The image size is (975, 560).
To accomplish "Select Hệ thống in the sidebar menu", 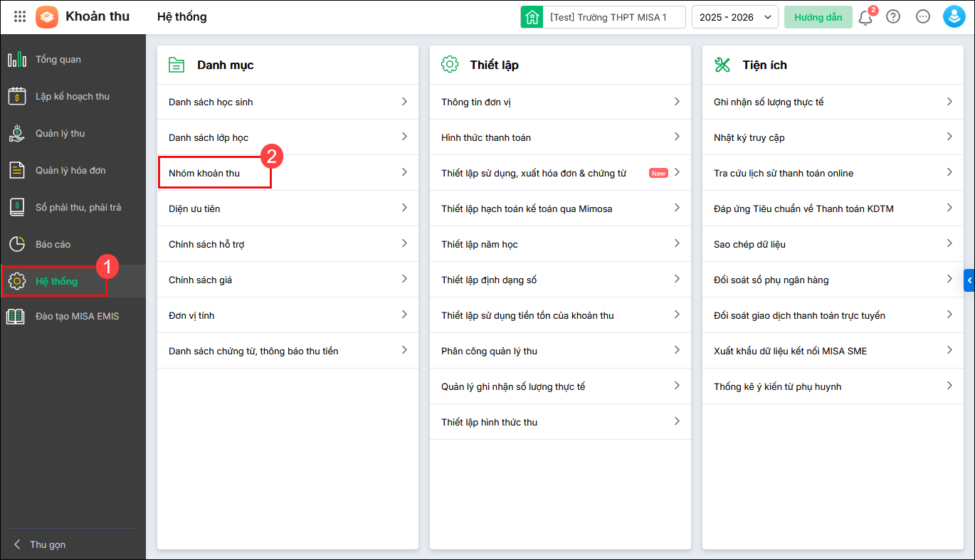I will 57,282.
